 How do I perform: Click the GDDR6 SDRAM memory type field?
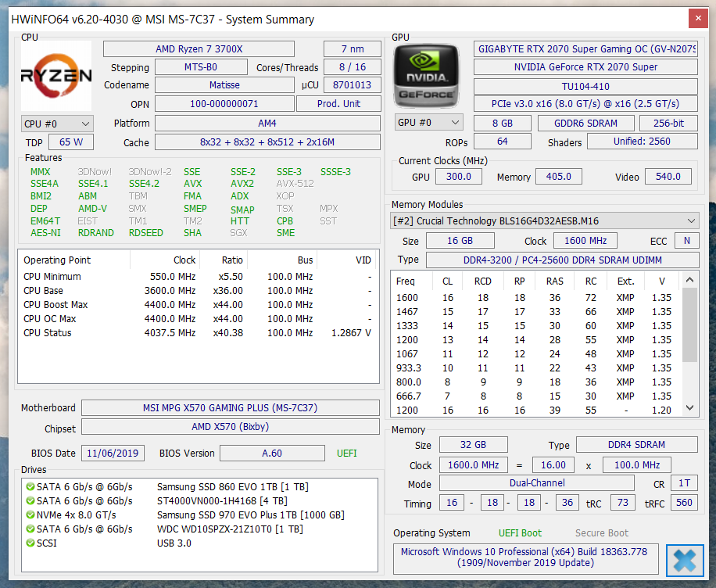pyautogui.click(x=586, y=124)
